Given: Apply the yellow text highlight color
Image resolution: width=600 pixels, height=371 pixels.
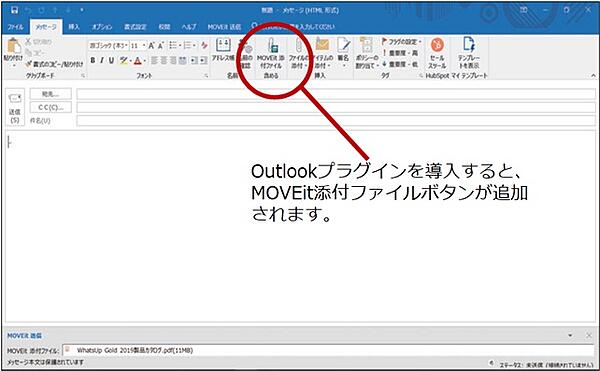Looking at the screenshot, I should point(123,60).
